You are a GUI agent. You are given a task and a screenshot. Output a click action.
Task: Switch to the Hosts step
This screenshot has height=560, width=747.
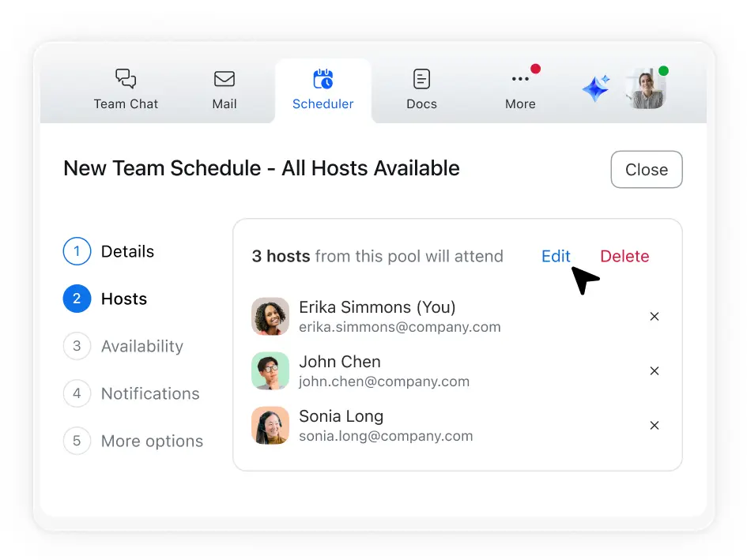(x=124, y=299)
